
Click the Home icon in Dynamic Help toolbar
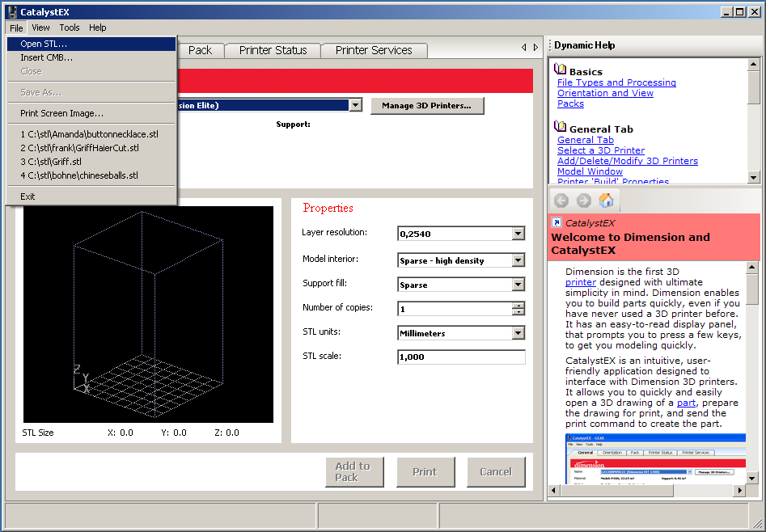[606, 201]
